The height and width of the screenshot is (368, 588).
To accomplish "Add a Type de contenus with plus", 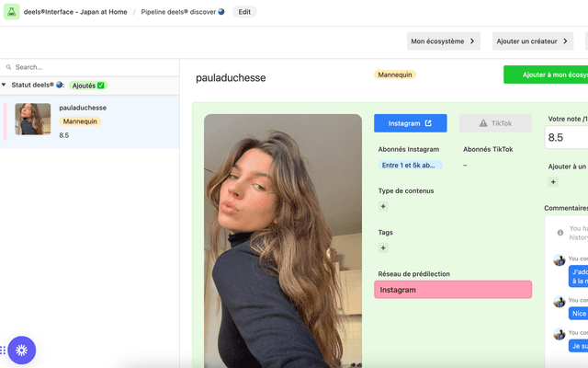I will (383, 206).
